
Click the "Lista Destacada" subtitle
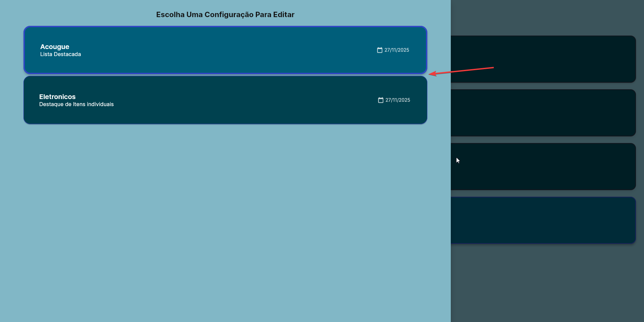[60, 54]
